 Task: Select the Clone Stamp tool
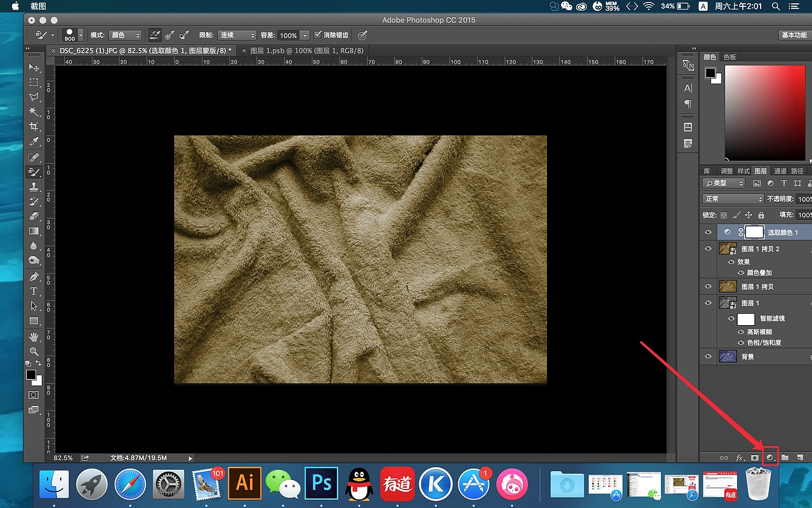click(34, 187)
